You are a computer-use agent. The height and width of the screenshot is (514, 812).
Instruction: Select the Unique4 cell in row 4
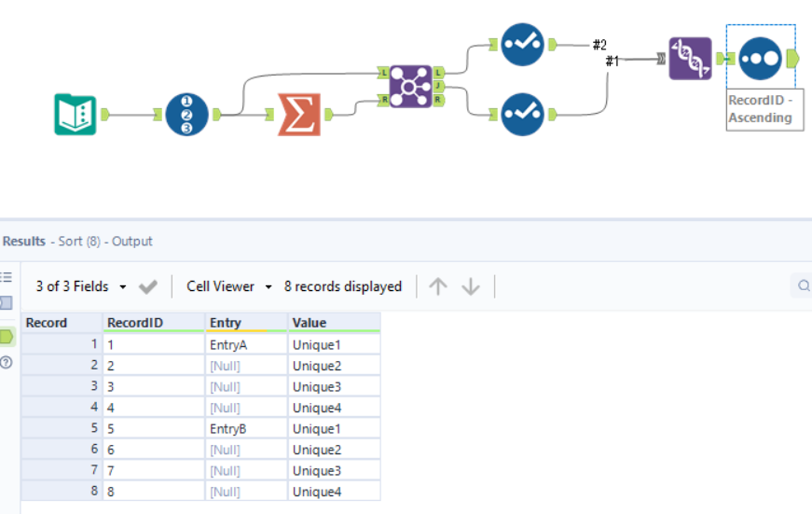(x=334, y=408)
